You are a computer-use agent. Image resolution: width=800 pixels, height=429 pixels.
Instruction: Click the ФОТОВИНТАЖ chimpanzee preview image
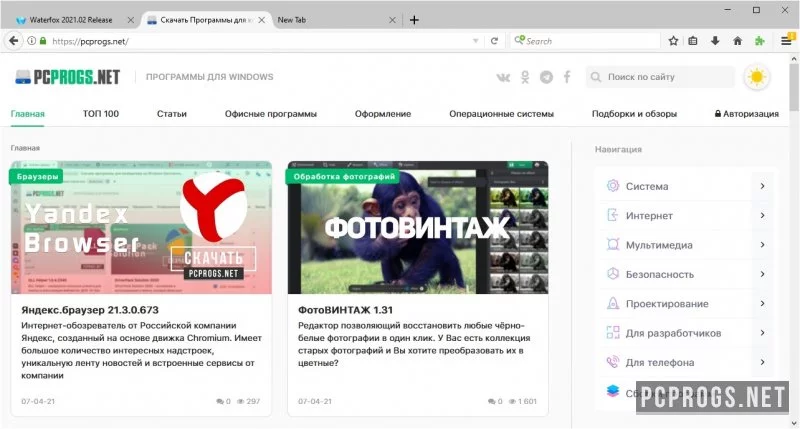pos(418,228)
